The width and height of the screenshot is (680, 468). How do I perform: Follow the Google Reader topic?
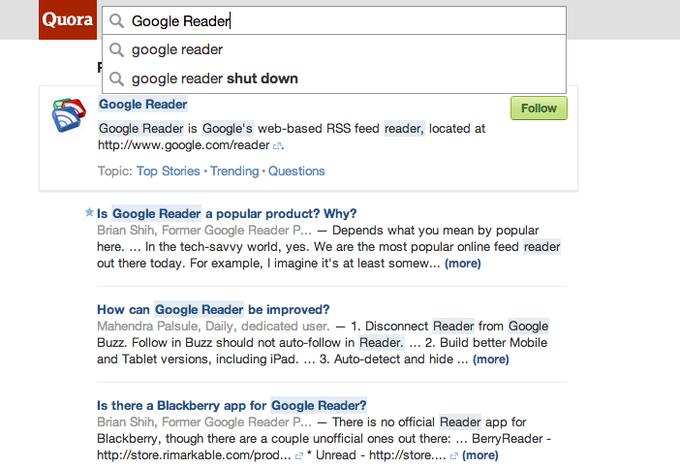pos(539,108)
